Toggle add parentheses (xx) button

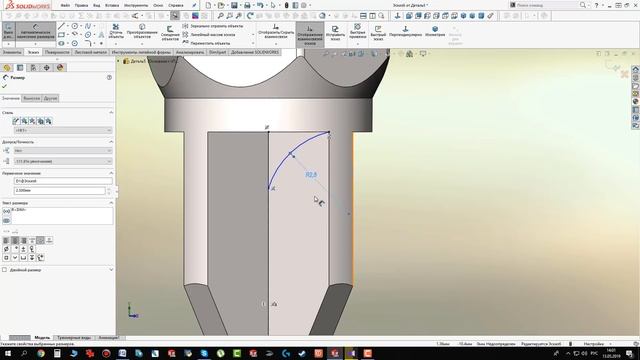(x=7, y=211)
